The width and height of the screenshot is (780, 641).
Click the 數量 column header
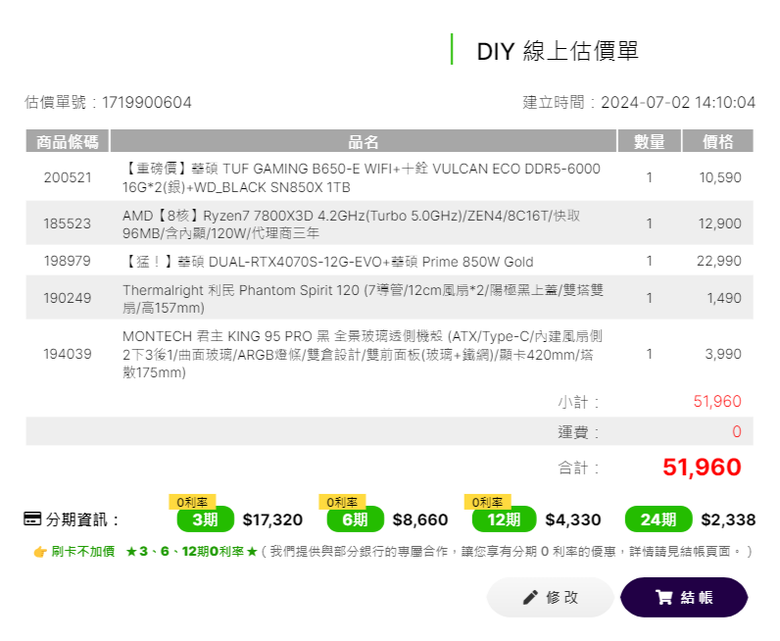[x=649, y=141]
